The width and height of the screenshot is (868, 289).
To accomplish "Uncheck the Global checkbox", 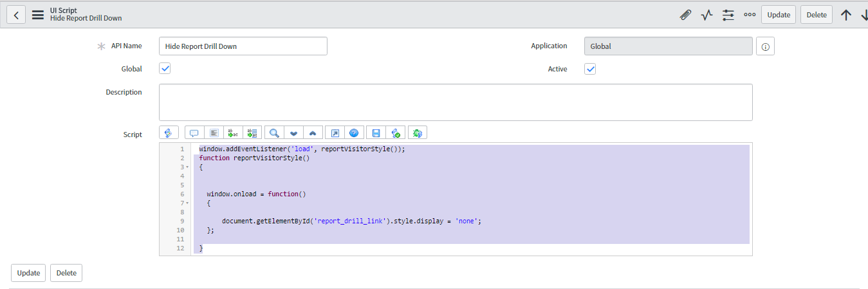I will (x=165, y=69).
